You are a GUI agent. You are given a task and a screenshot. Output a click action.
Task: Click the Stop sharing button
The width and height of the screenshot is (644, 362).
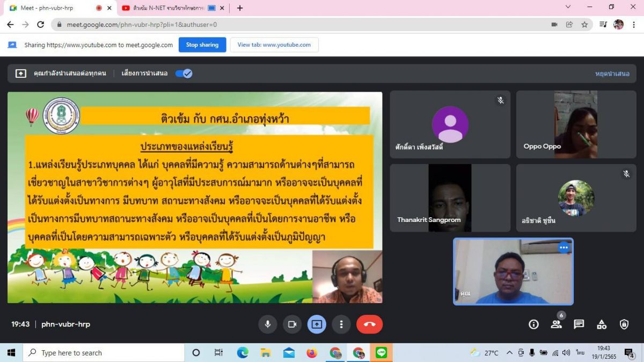pos(202,45)
